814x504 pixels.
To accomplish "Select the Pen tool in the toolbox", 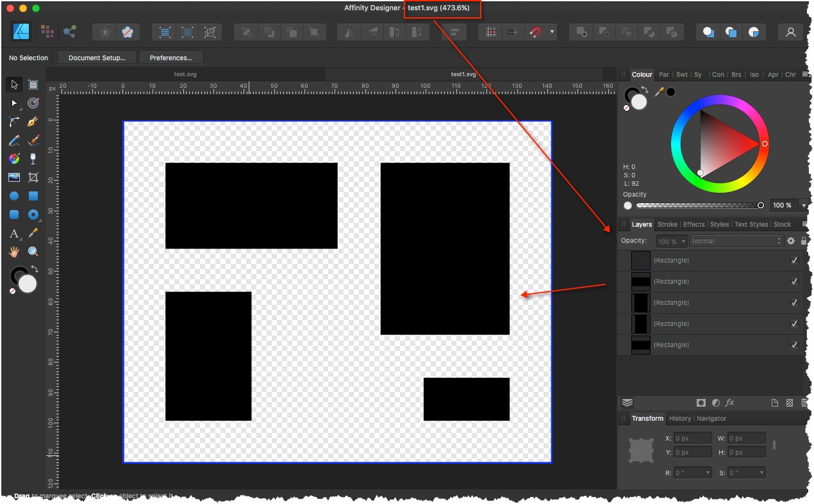I will click(x=33, y=122).
